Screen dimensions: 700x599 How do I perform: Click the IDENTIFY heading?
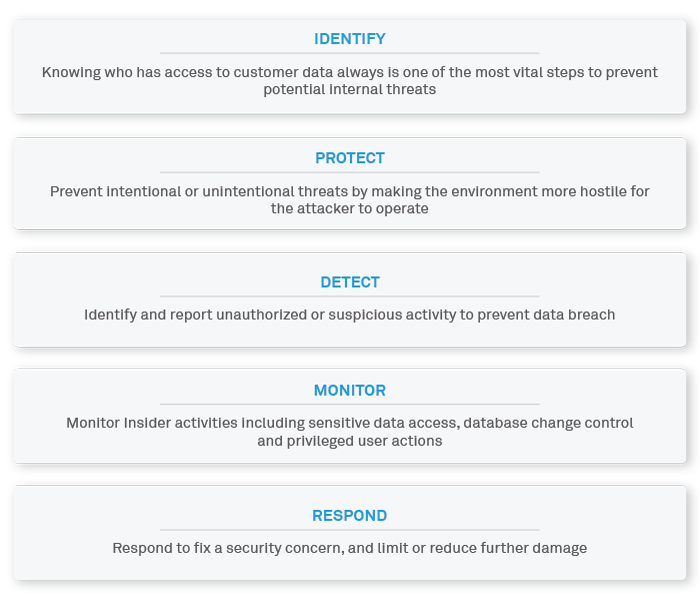tap(349, 39)
